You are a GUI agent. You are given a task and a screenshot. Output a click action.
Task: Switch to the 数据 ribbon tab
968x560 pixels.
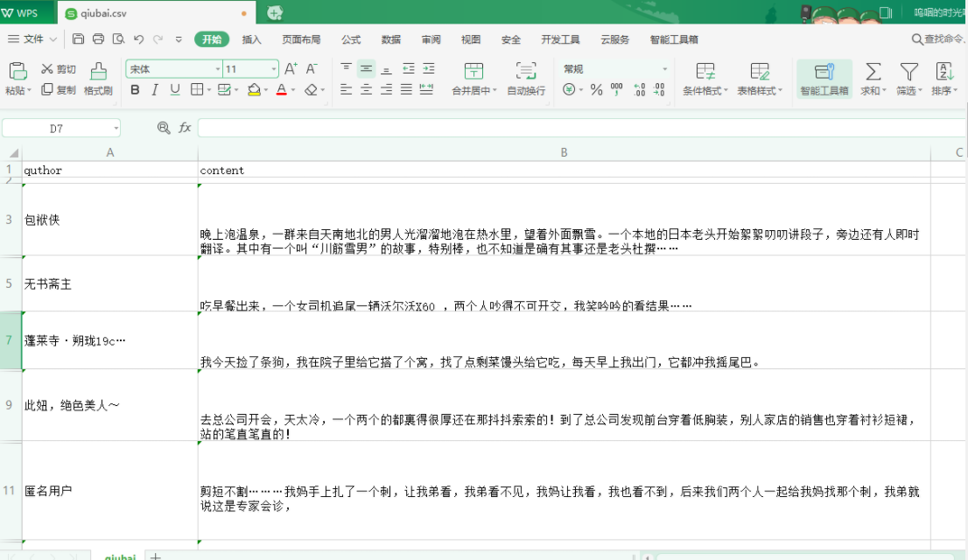[x=390, y=39]
